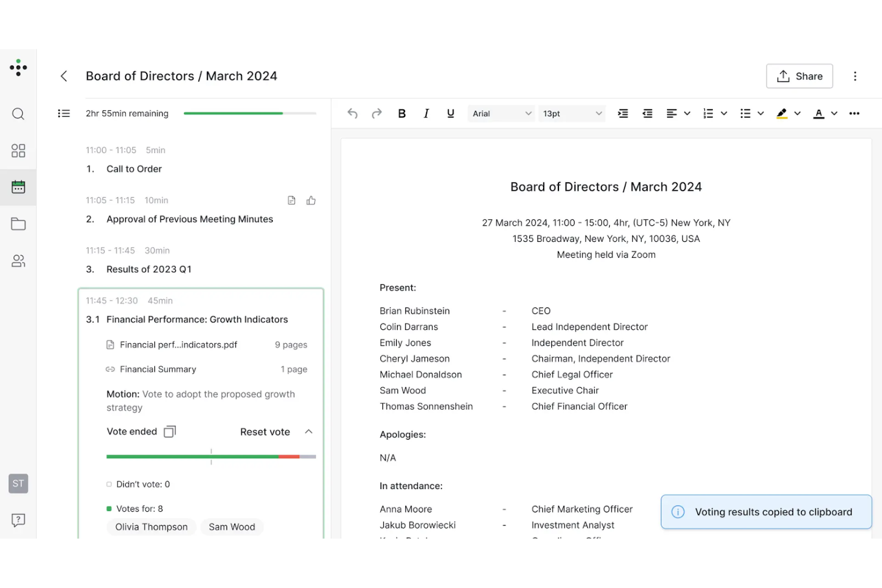
Task: Open meeting minutes for Approval item
Action: (291, 200)
